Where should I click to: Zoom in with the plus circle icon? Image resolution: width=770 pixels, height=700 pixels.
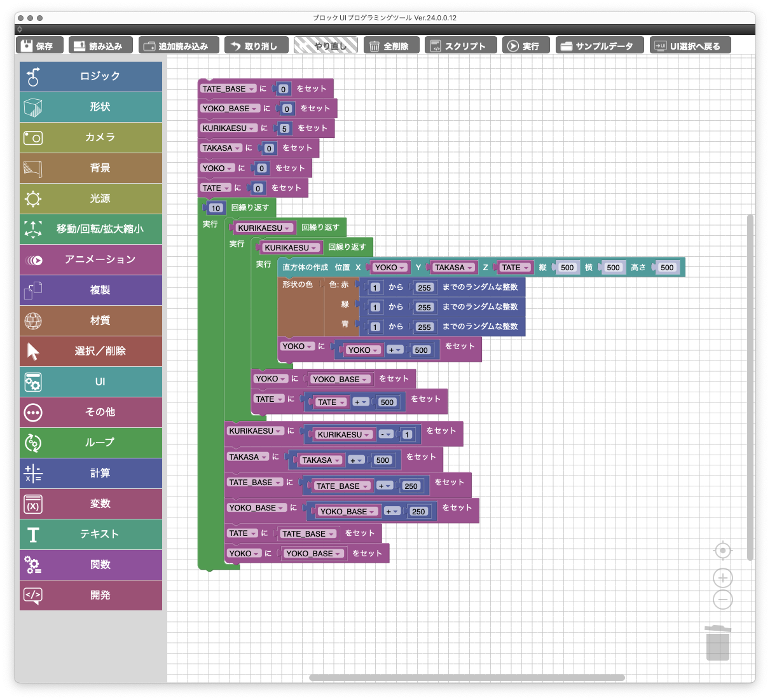click(723, 578)
